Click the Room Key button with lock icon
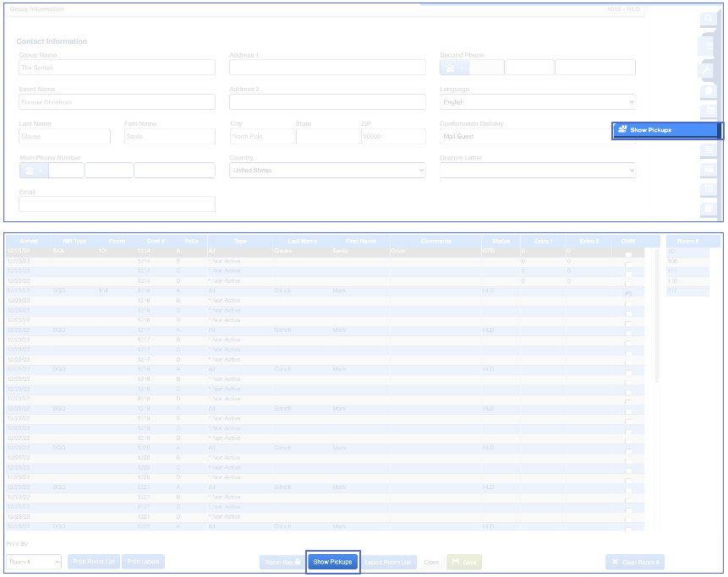Screen dimensions: 728x577 [x=282, y=562]
